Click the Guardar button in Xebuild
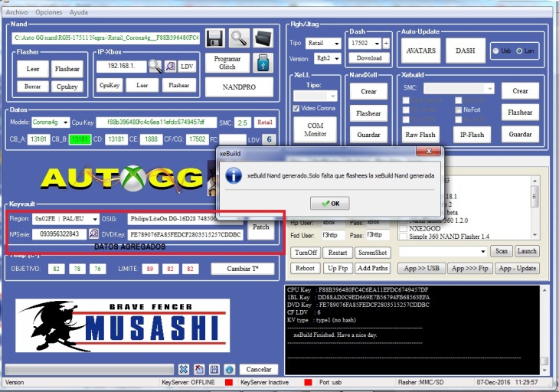559x392 pixels. pos(520,134)
